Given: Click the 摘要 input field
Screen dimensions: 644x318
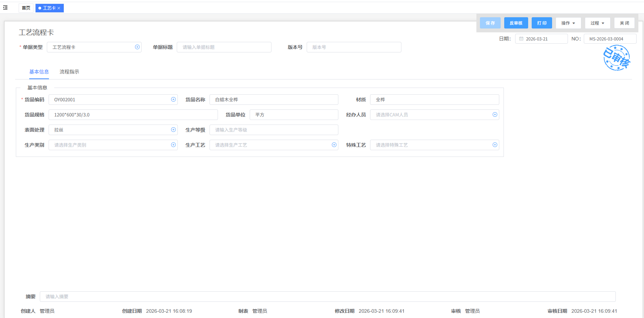Looking at the screenshot, I should pyautogui.click(x=327, y=297).
